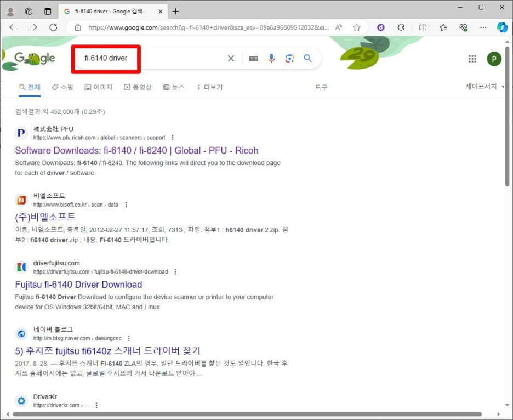
Task: View site information lock icon
Action: (78, 27)
